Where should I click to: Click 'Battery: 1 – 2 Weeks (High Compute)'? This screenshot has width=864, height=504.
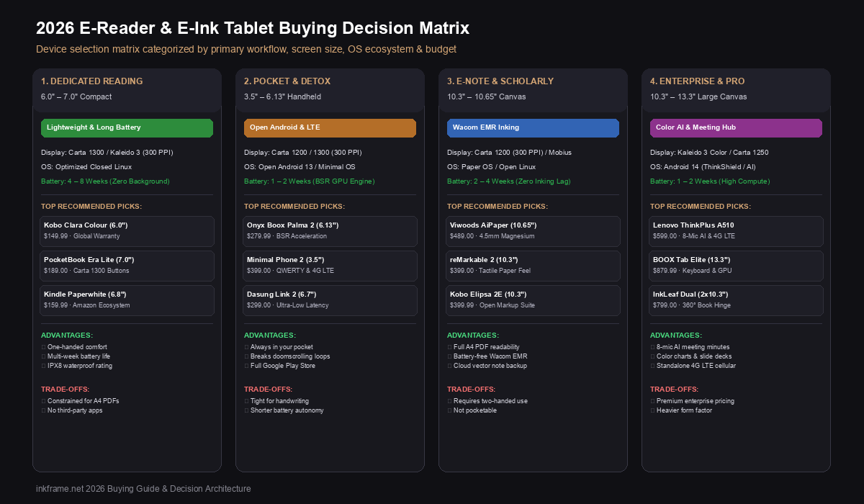[x=710, y=181]
